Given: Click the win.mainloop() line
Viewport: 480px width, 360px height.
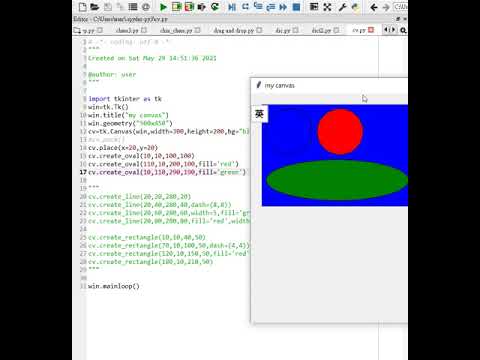Looking at the screenshot, I should click(114, 286).
